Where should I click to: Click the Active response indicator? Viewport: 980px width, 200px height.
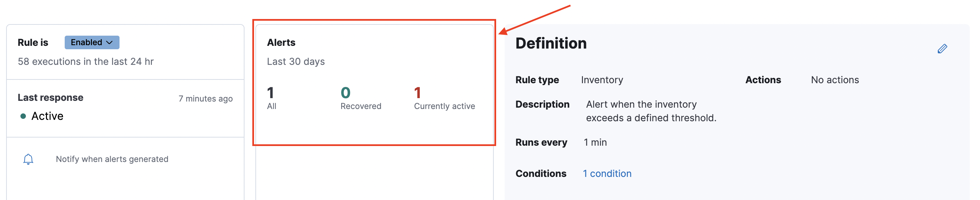coord(47,116)
